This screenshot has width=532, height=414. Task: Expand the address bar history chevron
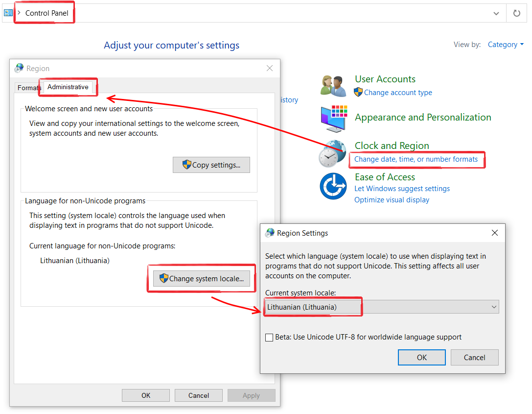496,13
